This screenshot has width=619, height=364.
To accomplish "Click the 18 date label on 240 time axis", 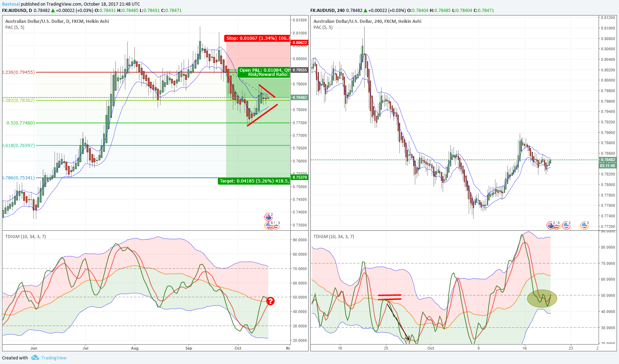I will point(340,348).
